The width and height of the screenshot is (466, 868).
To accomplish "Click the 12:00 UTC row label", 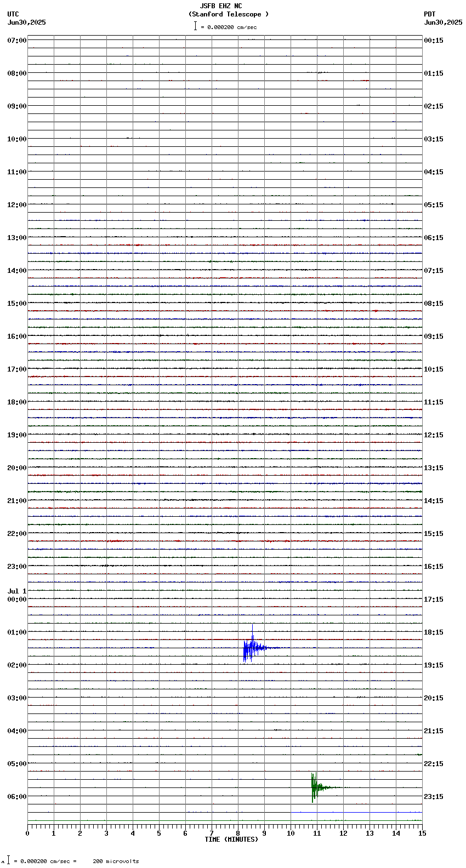I will click(x=17, y=205).
